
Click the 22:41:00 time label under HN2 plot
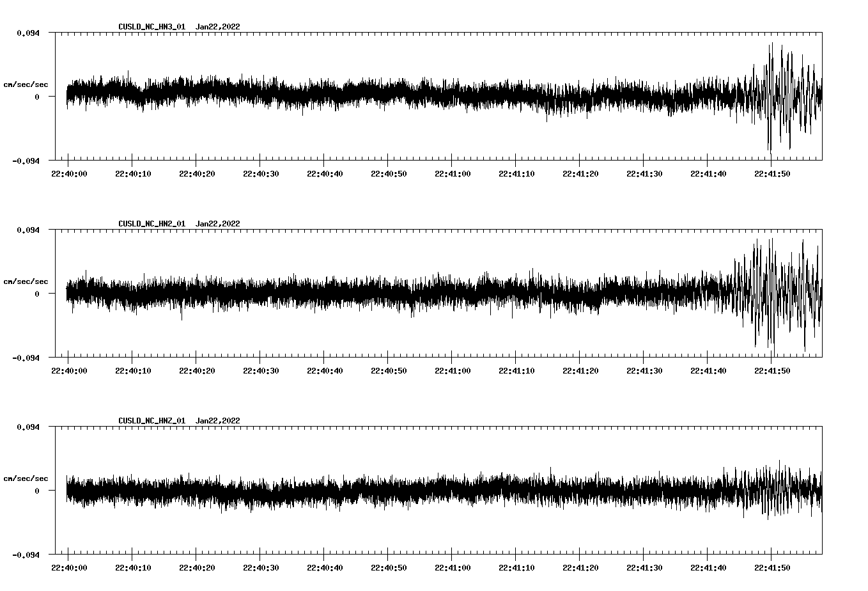click(453, 371)
